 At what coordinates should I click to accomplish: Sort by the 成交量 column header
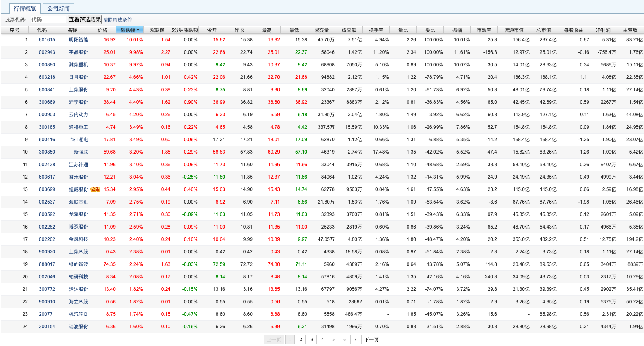tap(321, 30)
